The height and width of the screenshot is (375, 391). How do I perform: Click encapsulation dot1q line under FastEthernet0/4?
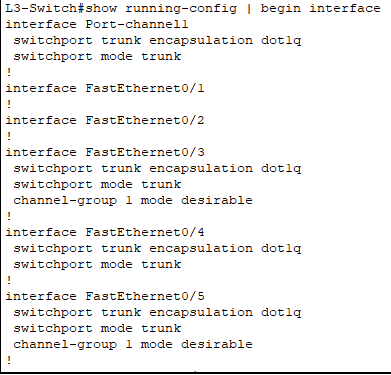tap(157, 249)
